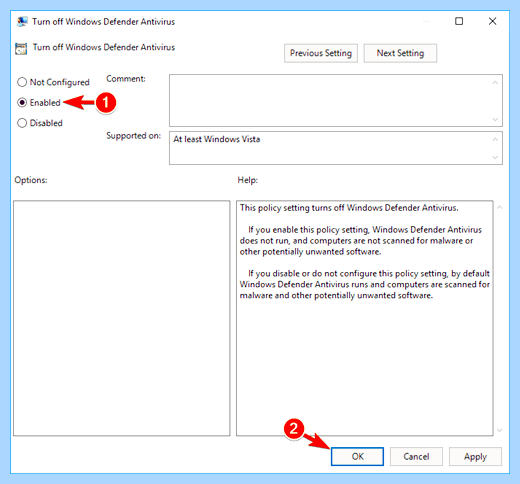Go to Next Setting
520x484 pixels.
(x=400, y=53)
